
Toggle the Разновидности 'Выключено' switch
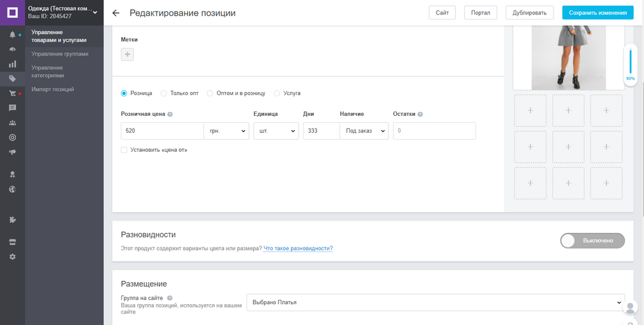pos(592,241)
